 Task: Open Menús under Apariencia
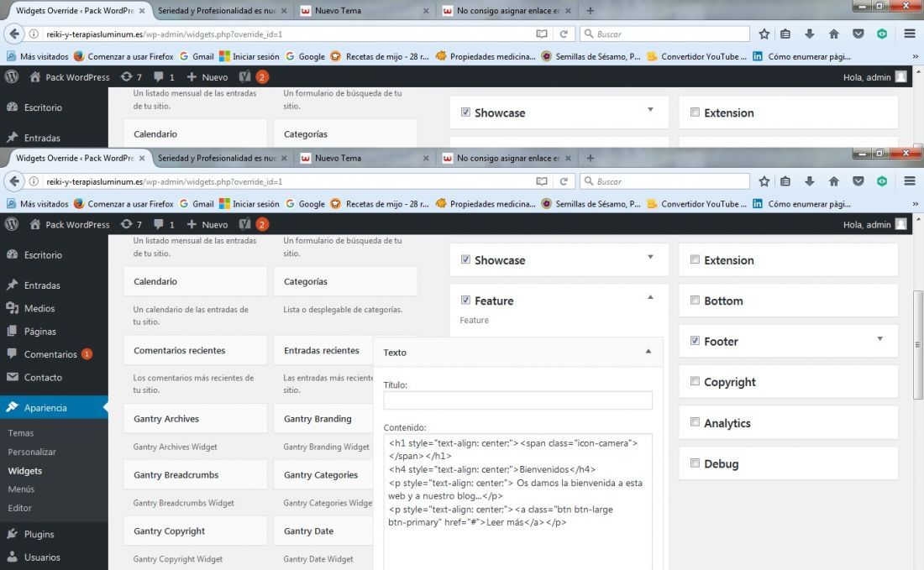[x=21, y=489]
